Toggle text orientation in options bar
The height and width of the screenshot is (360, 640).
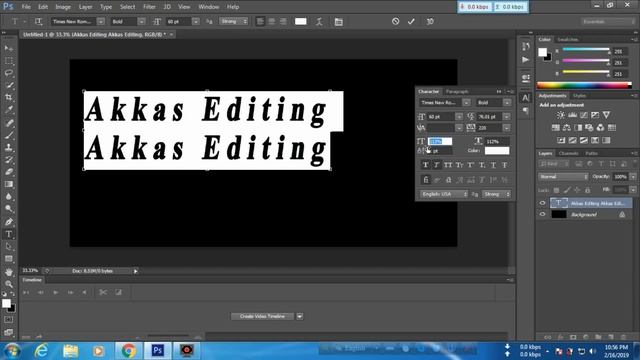click(38, 21)
